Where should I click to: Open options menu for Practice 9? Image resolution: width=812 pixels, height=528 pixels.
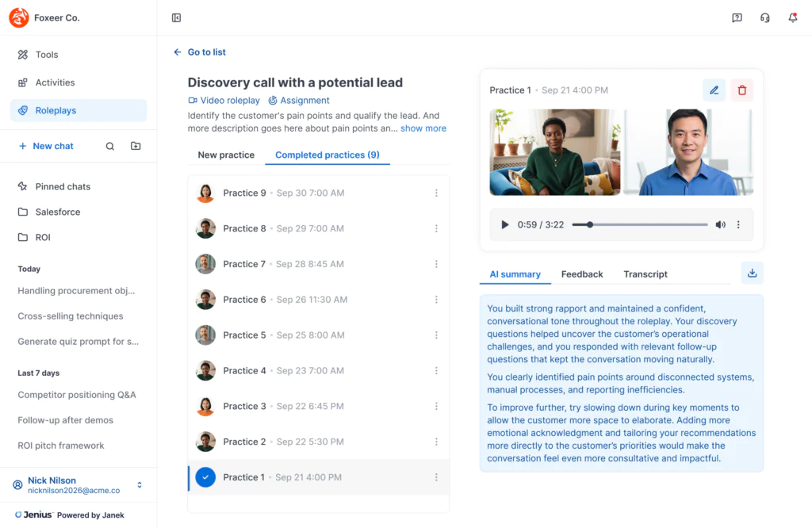pos(436,193)
